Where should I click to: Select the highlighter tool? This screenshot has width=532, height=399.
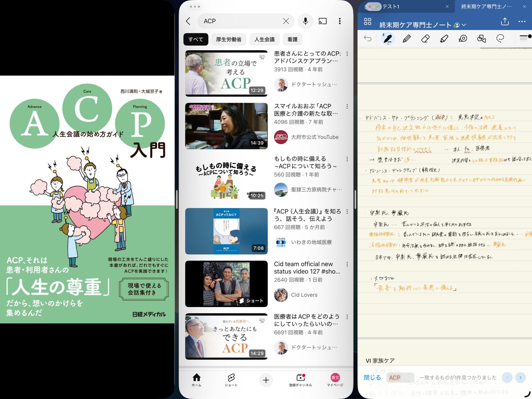click(x=444, y=39)
